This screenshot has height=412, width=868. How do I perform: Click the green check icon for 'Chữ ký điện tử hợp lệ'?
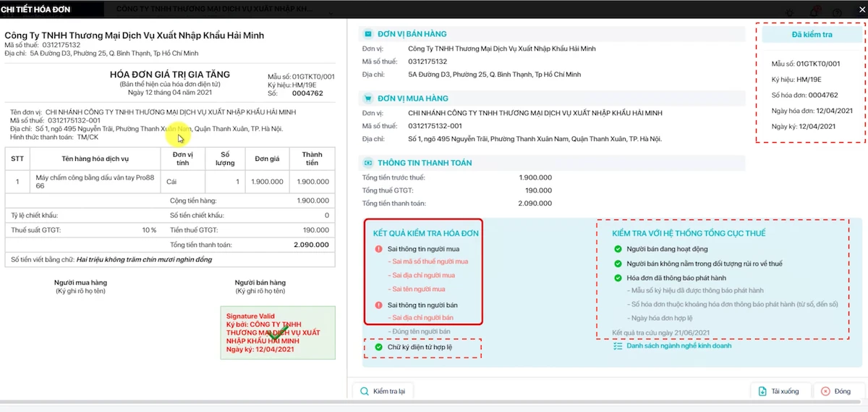[378, 348]
